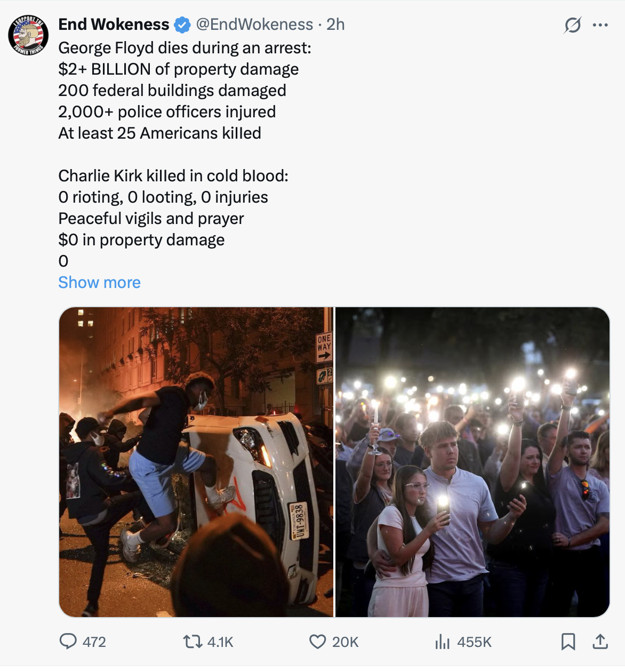Image resolution: width=625 pixels, height=672 pixels.
Task: Open the @EndWokeness handle link
Action: [x=254, y=25]
